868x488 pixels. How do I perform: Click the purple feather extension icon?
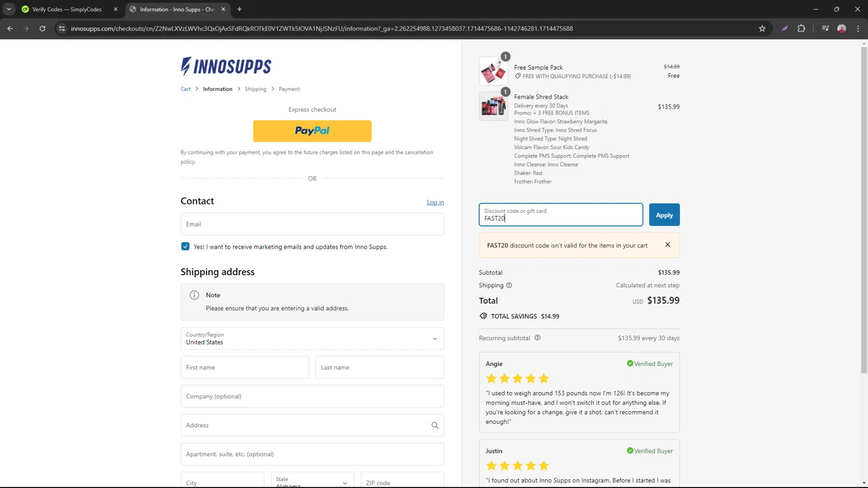[785, 28]
